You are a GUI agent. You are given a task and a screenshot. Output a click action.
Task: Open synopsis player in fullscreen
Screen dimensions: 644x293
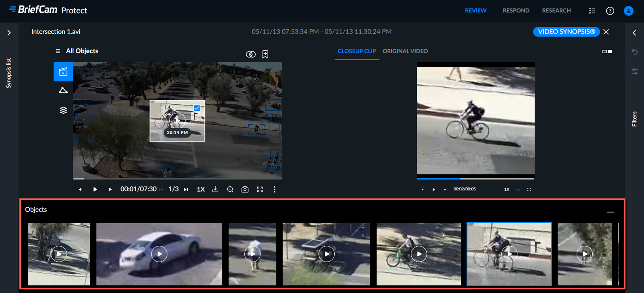[260, 189]
